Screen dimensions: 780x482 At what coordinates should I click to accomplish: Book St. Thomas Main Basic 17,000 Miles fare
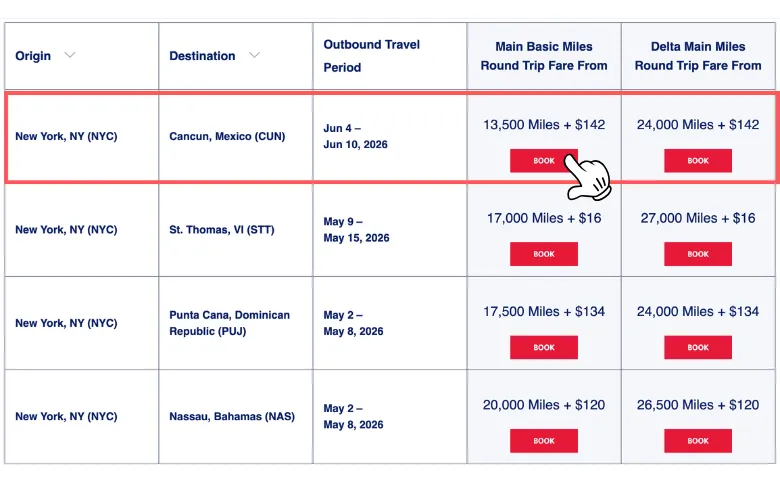543,254
